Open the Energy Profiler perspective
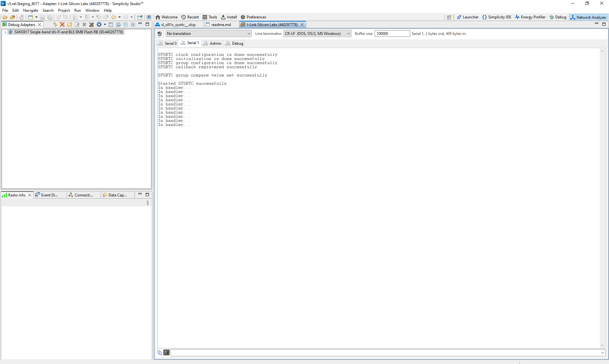This screenshot has height=364, width=609. coord(530,17)
